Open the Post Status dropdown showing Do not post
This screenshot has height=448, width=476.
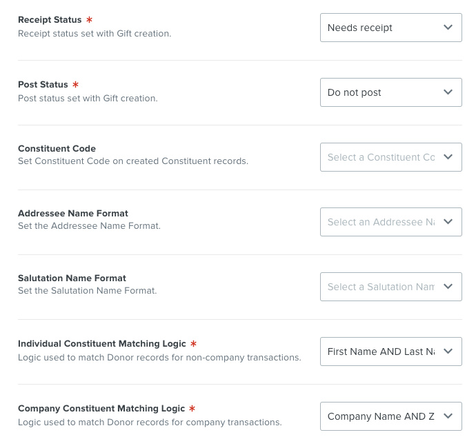(391, 92)
